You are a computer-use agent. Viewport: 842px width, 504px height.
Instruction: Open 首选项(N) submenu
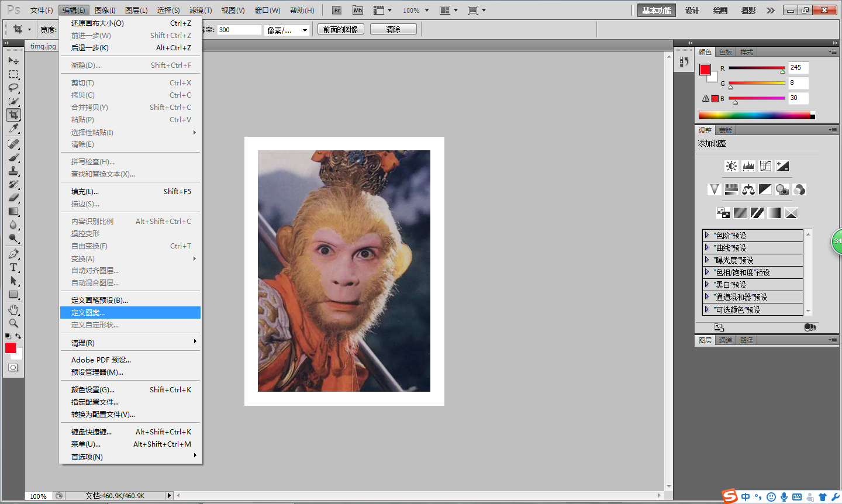(130, 457)
